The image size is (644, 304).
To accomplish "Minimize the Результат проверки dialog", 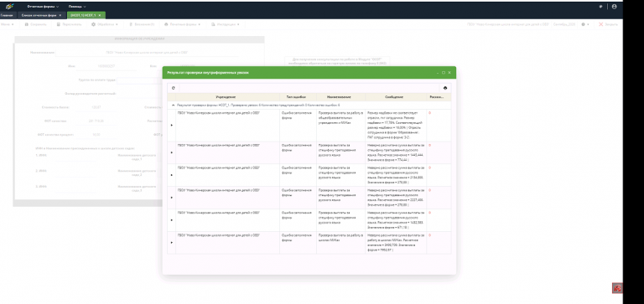I will [438, 73].
